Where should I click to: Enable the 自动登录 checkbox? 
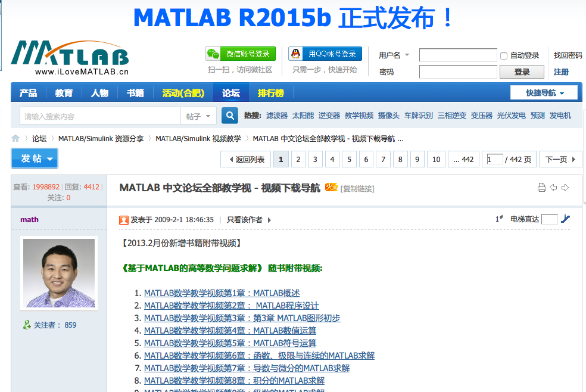(x=504, y=55)
